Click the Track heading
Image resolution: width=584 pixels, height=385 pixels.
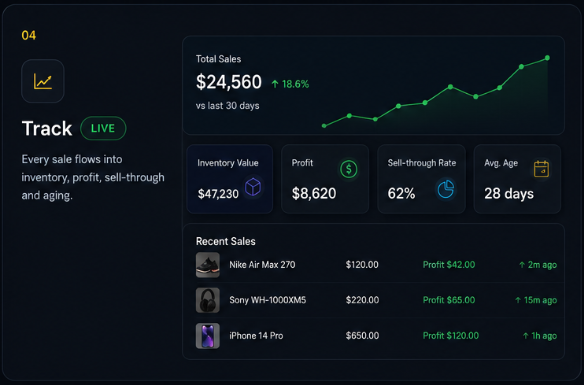click(x=47, y=128)
